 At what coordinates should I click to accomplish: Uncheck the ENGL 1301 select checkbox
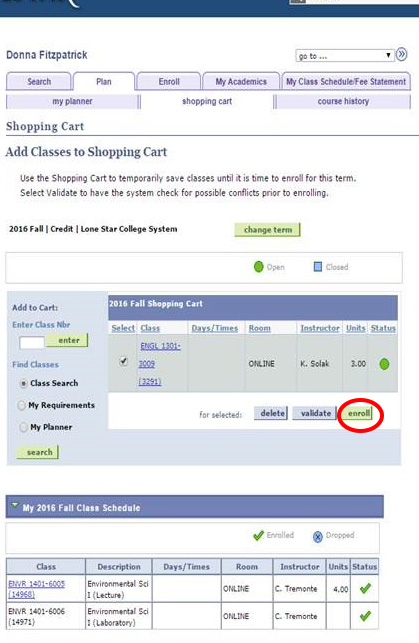coord(123,362)
